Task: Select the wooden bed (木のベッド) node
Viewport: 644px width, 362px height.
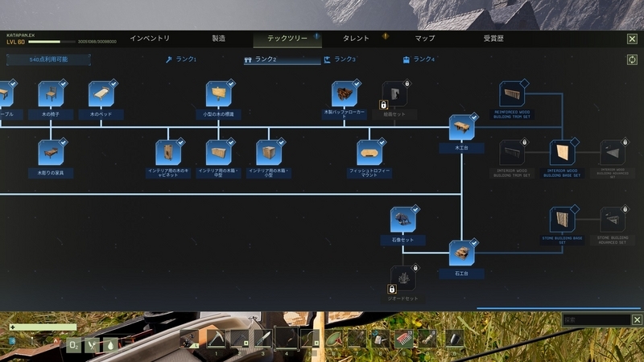Action: point(101,94)
